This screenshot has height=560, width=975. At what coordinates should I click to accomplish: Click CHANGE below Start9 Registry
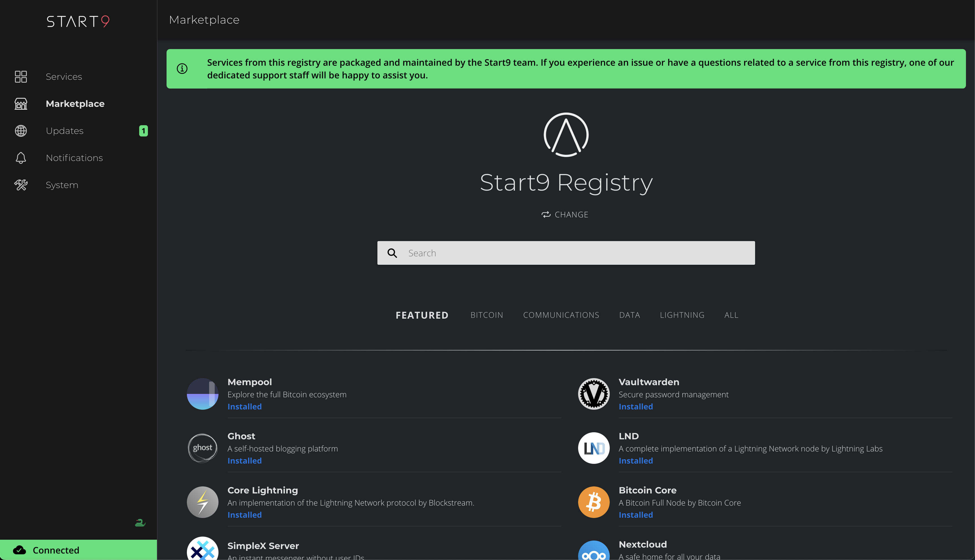(565, 214)
